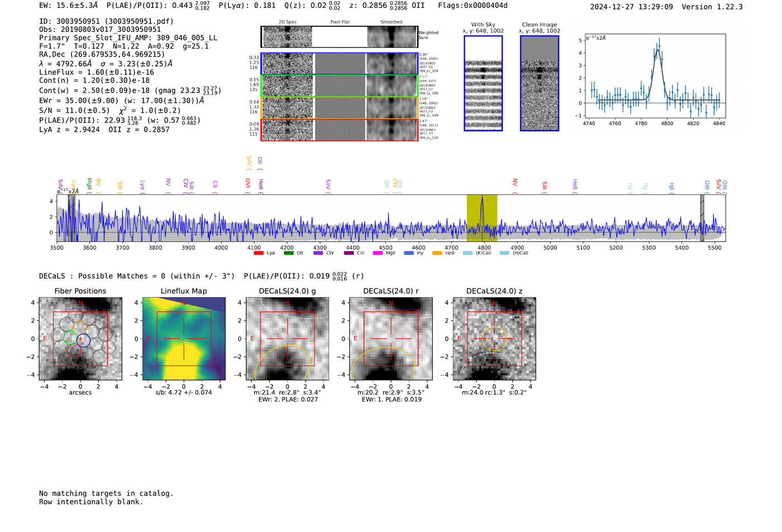Click 'No matching targets in catalog.' text

106,493
